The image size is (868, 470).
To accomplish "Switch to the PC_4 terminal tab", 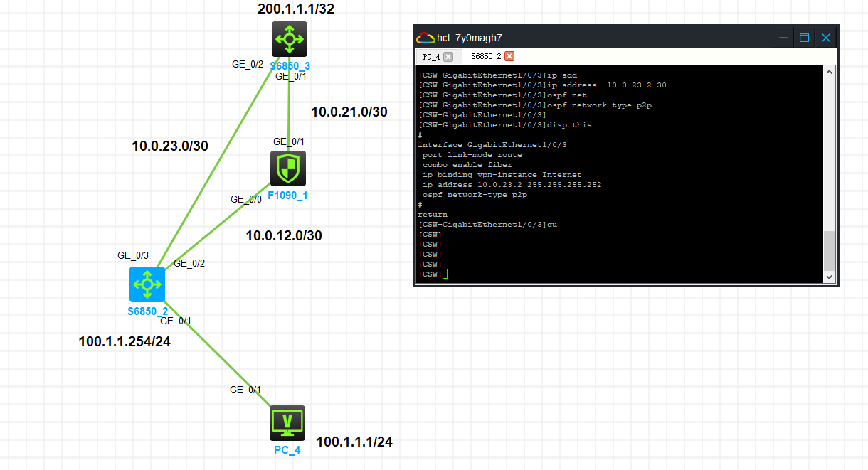I will pos(431,56).
